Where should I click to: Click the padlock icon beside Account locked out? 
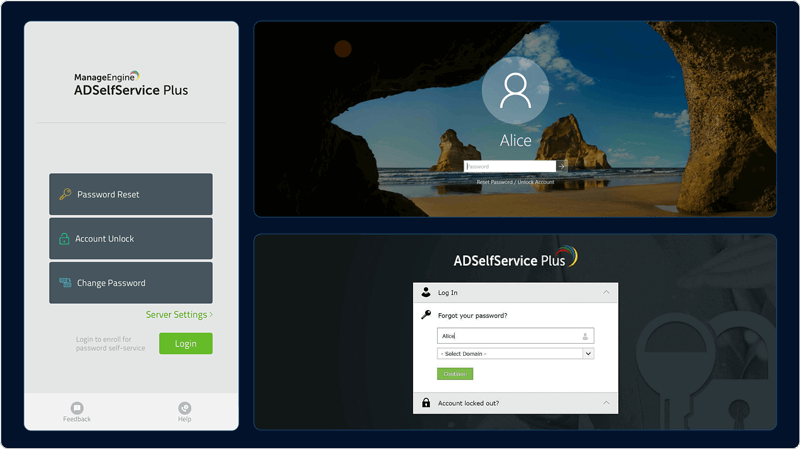[x=426, y=403]
